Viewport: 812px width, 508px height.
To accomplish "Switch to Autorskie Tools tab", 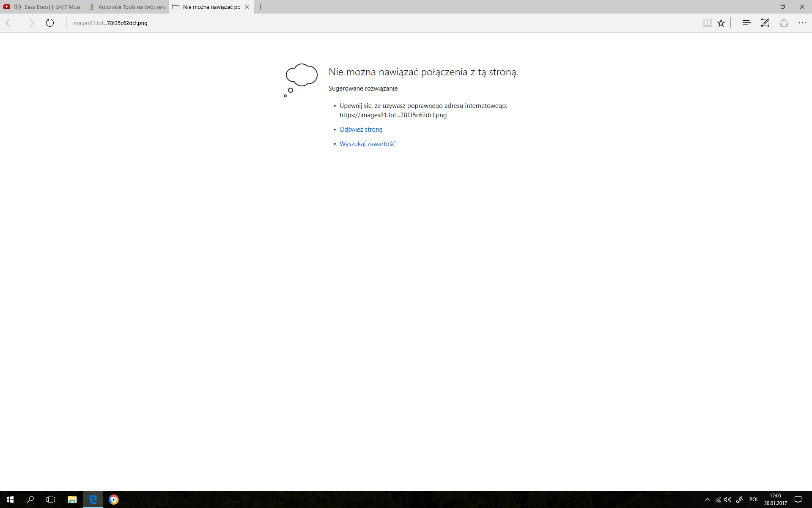I will 131,7.
